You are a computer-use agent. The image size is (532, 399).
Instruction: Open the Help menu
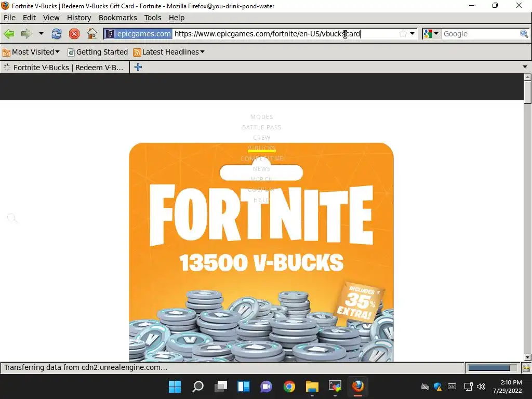177,18
